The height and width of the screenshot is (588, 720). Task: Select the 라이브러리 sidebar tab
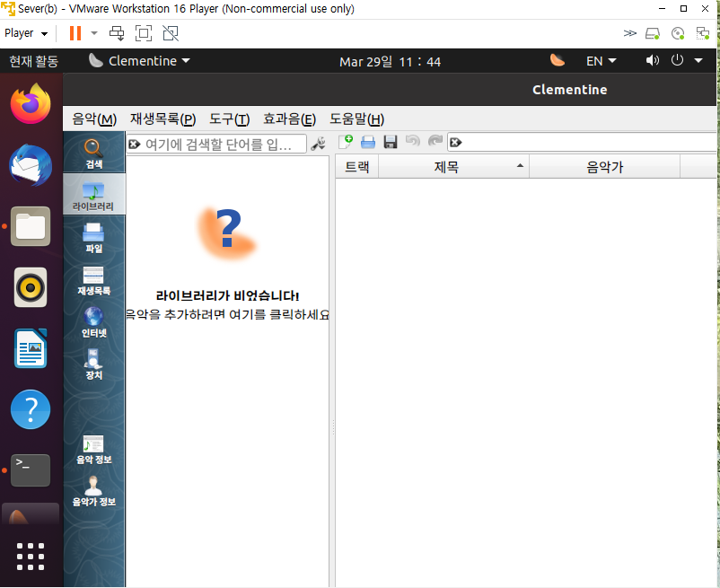tap(93, 195)
